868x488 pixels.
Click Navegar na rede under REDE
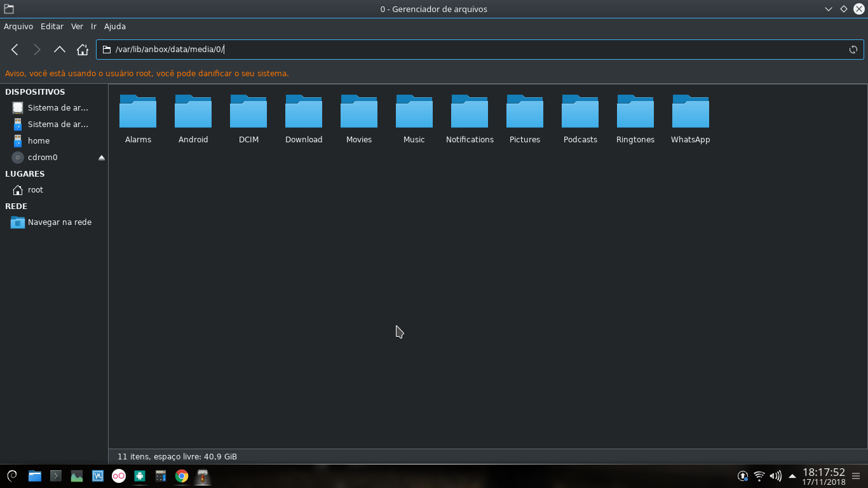tap(59, 222)
